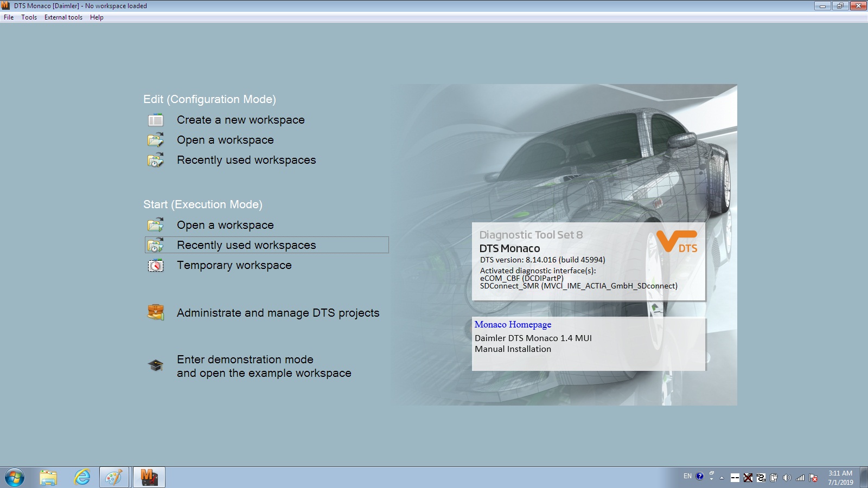
Task: Click Create a new workspace link
Action: pos(241,120)
